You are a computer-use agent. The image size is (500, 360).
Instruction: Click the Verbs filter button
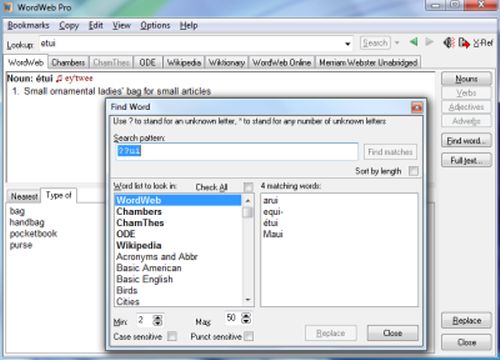pyautogui.click(x=466, y=93)
